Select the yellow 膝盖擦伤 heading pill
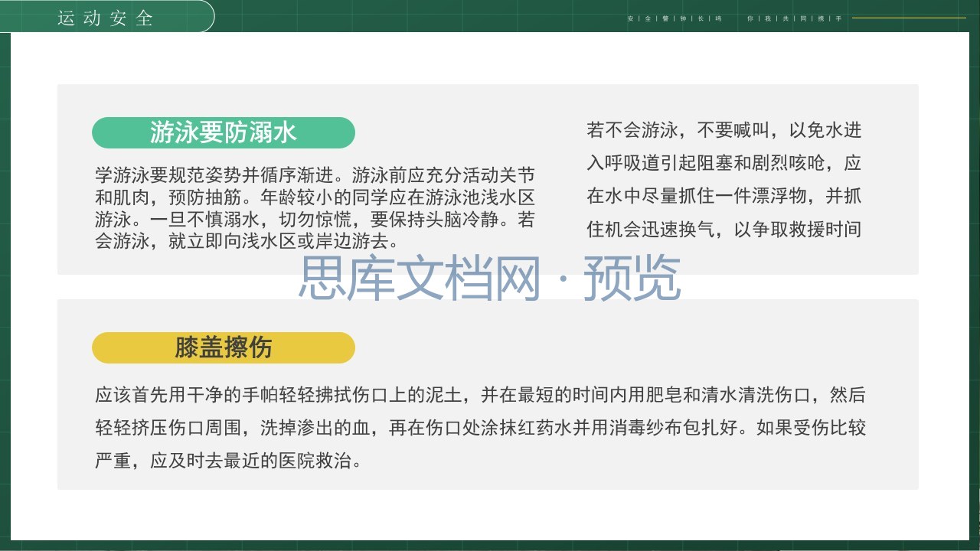 (224, 347)
